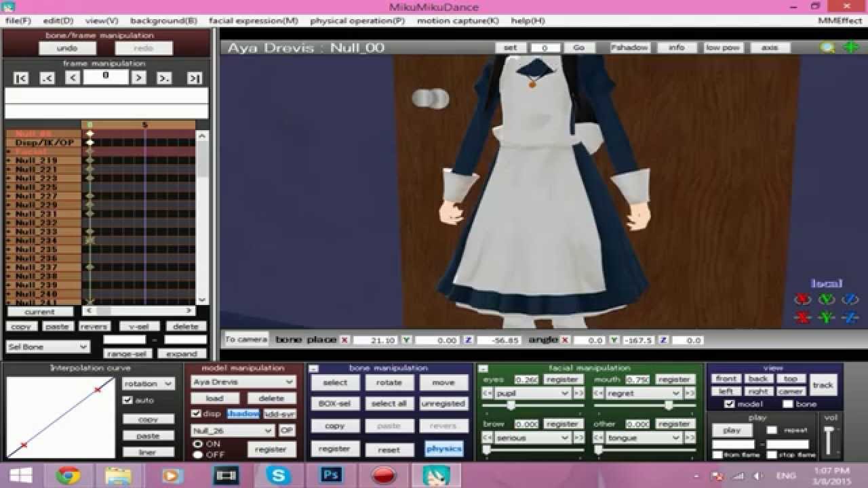Click the viewport zoom magnifier icon
The height and width of the screenshot is (488, 868).
point(827,47)
